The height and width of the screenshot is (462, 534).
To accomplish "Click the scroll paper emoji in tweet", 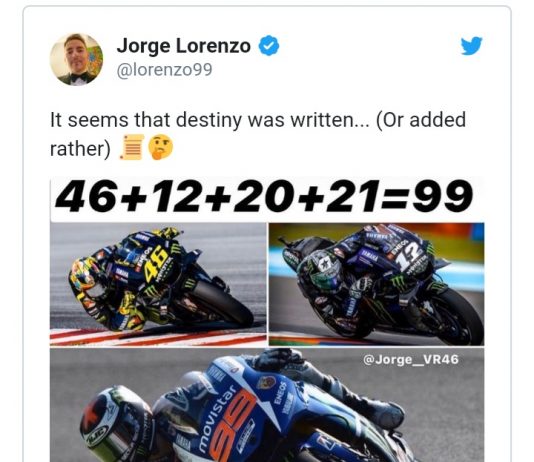I will (132, 147).
